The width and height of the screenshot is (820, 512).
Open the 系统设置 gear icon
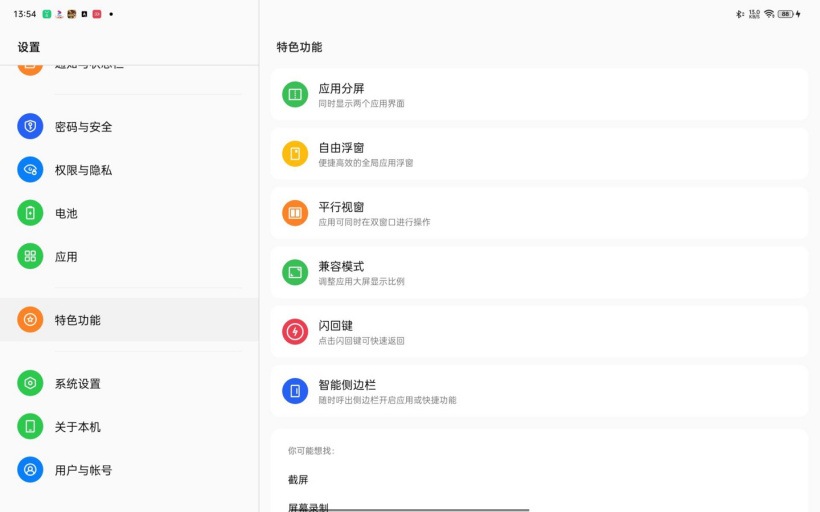pyautogui.click(x=30, y=383)
